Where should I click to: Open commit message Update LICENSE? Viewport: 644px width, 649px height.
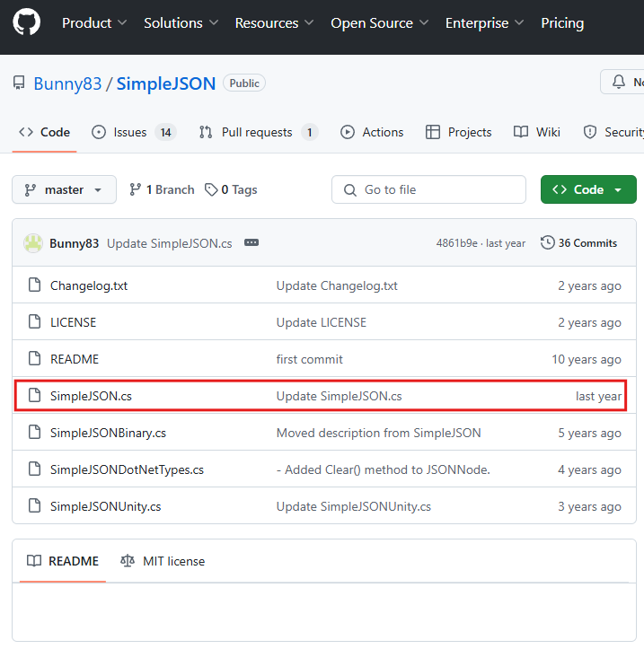point(322,323)
